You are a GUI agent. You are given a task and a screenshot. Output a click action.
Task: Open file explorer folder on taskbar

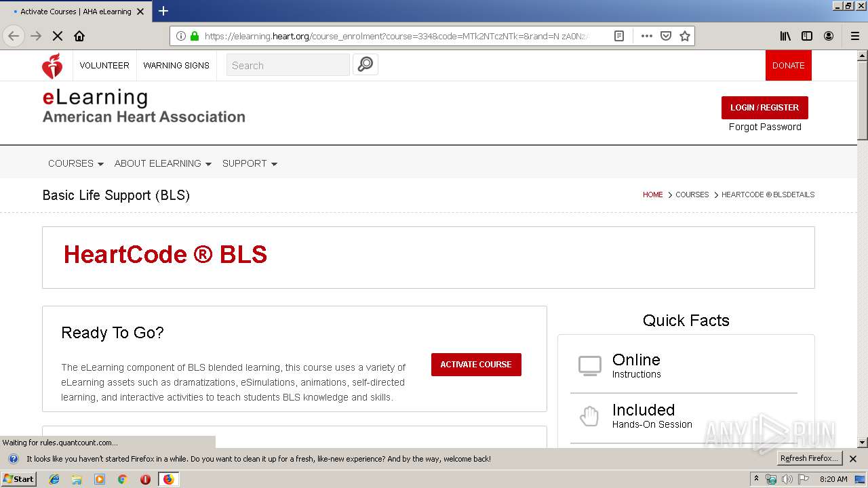pyautogui.click(x=77, y=479)
